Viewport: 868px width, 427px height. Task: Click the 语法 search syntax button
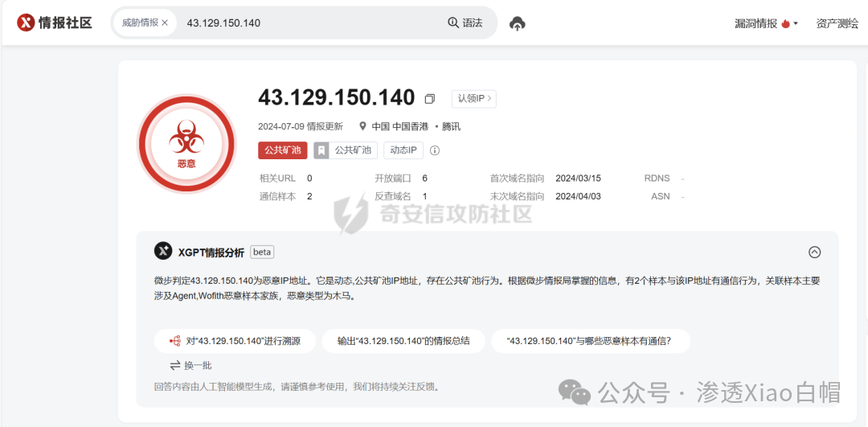point(465,23)
